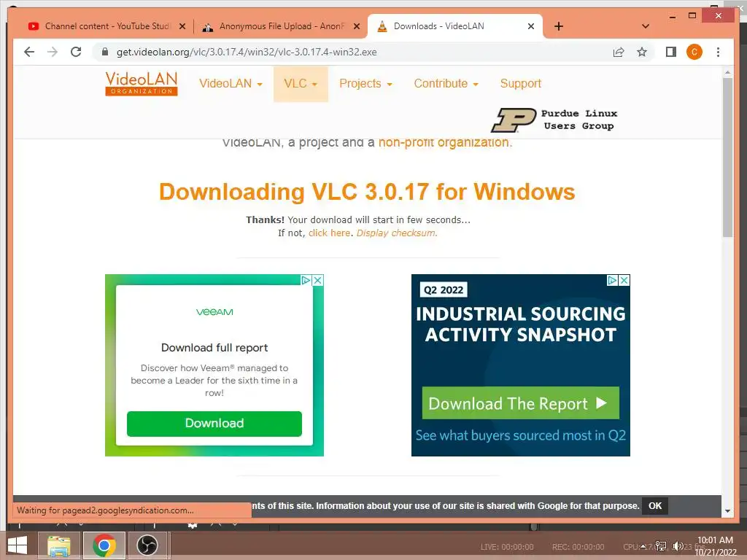The width and height of the screenshot is (747, 560).
Task: Open the Support page link
Action: click(521, 84)
